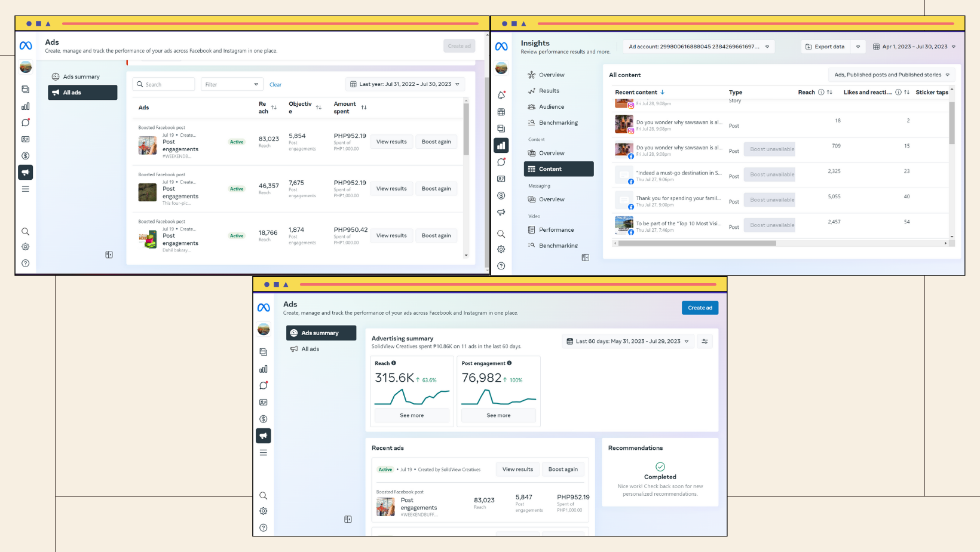Click the dollar Monetization icon in the Insights window sidebar
980x552 pixels.
pos(501,195)
